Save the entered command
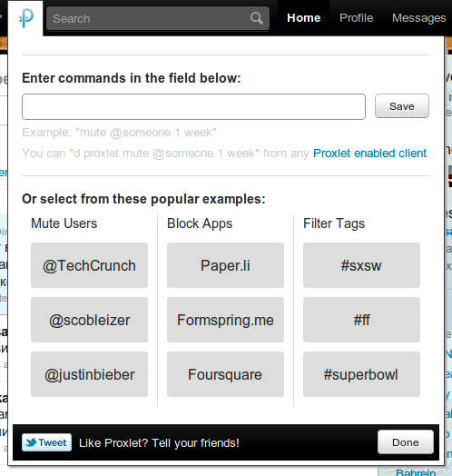This screenshot has height=476, width=452. 402,106
